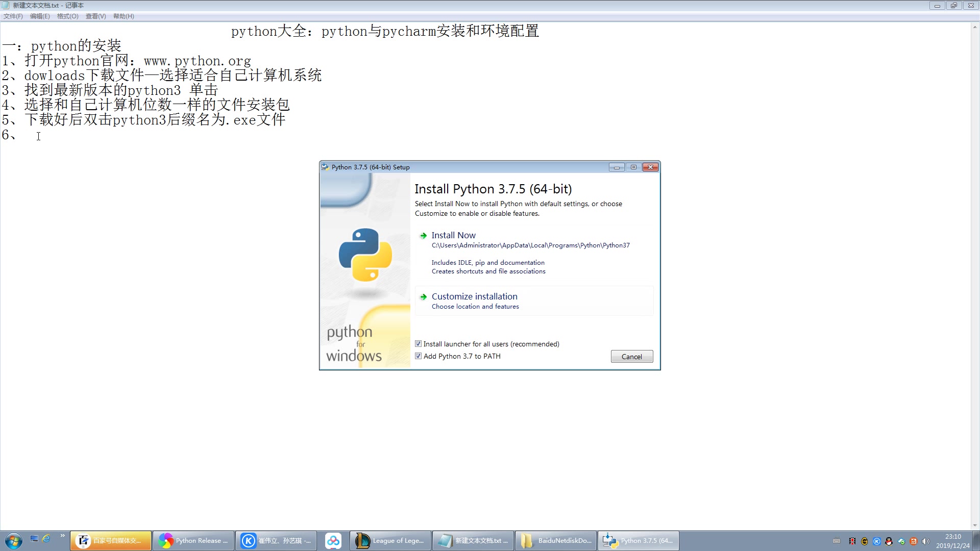Uncheck Install launcher for all users
Viewport: 980px width, 551px height.
coord(419,344)
